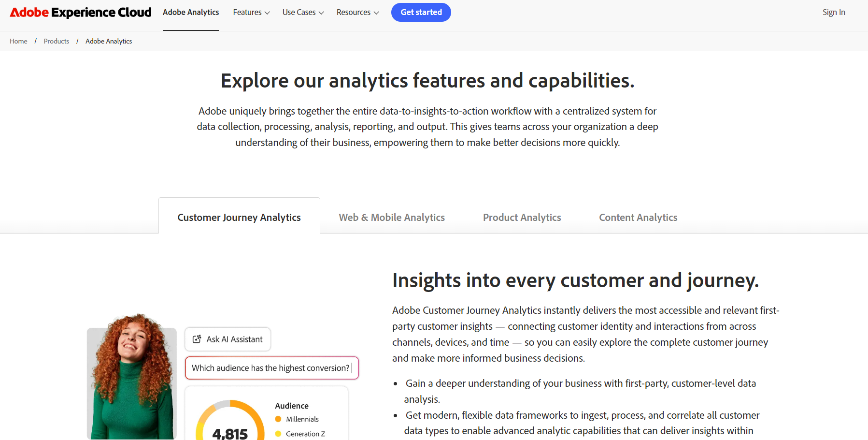Image resolution: width=868 pixels, height=440 pixels.
Task: Expand the Resources dropdown menu
Action: tap(357, 12)
